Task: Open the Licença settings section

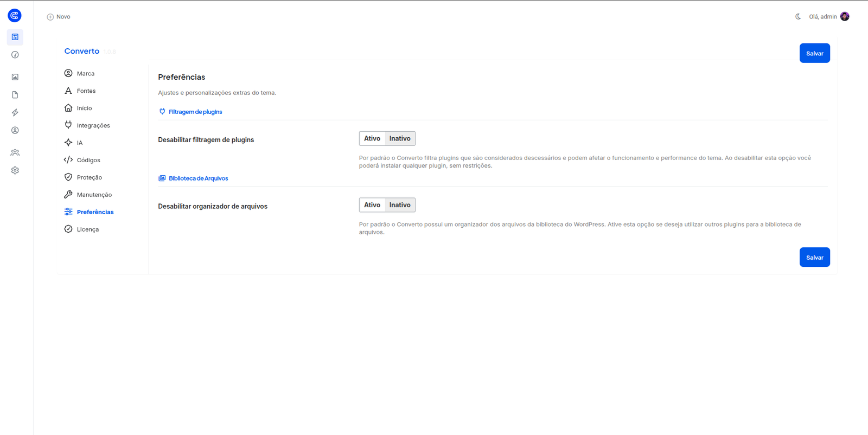Action: tap(88, 229)
